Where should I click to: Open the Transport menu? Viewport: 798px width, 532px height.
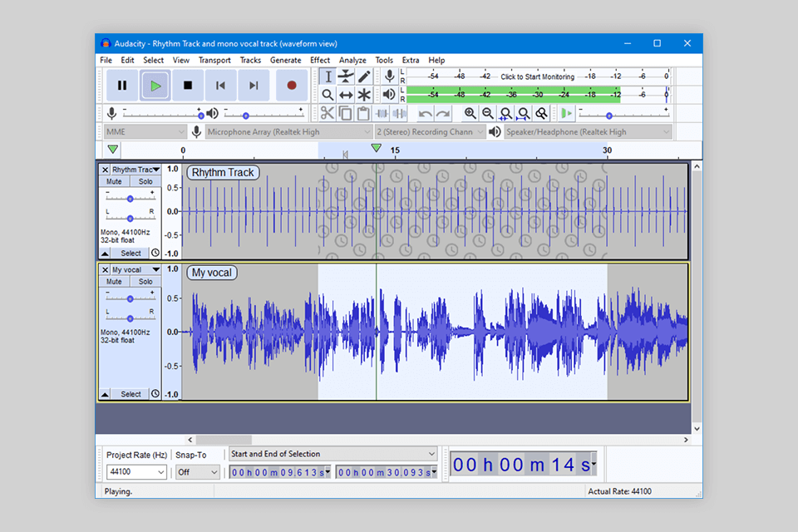pos(214,60)
